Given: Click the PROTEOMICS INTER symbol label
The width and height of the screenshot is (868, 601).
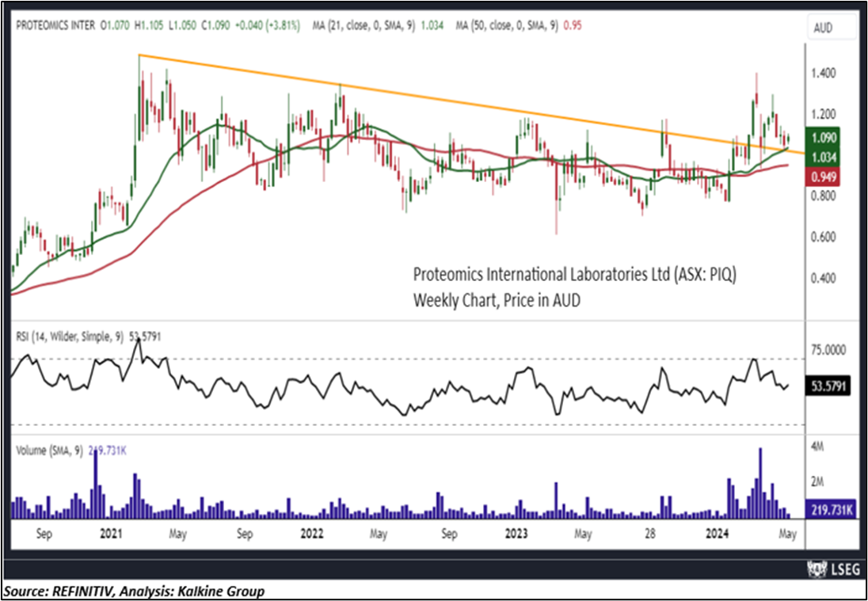Looking at the screenshot, I should click(x=56, y=25).
